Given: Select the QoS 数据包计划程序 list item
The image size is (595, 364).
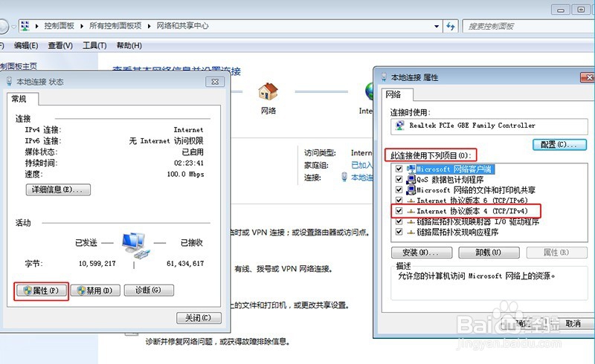Looking at the screenshot, I should click(x=450, y=179).
